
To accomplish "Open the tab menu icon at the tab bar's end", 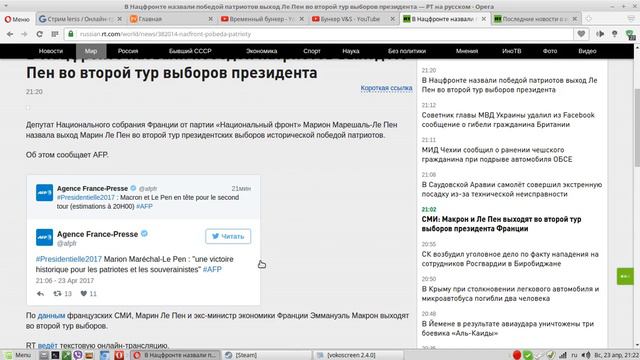I will tap(631, 19).
